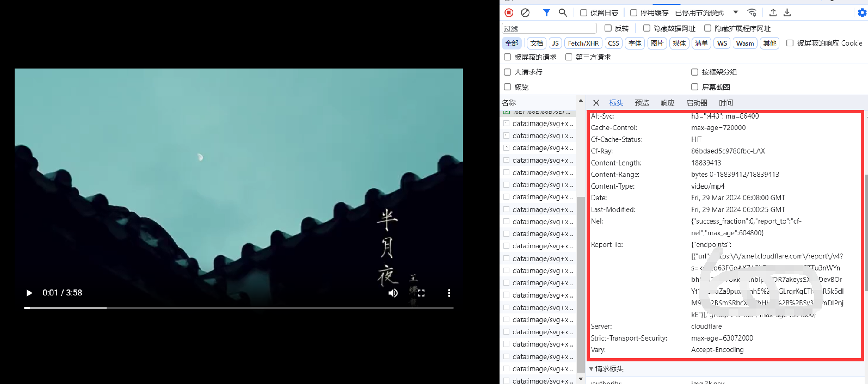Select 全部 request type filter

click(512, 43)
